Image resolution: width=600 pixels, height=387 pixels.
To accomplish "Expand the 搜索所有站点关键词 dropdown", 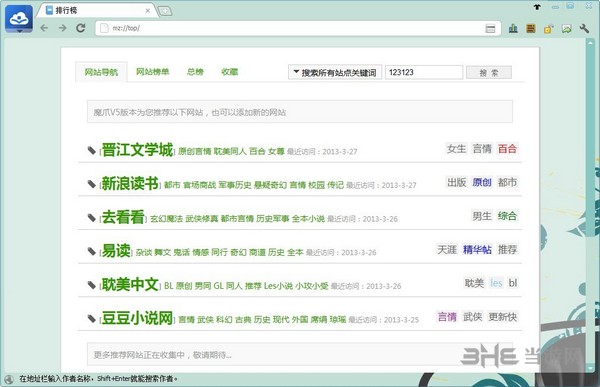I will [x=335, y=72].
